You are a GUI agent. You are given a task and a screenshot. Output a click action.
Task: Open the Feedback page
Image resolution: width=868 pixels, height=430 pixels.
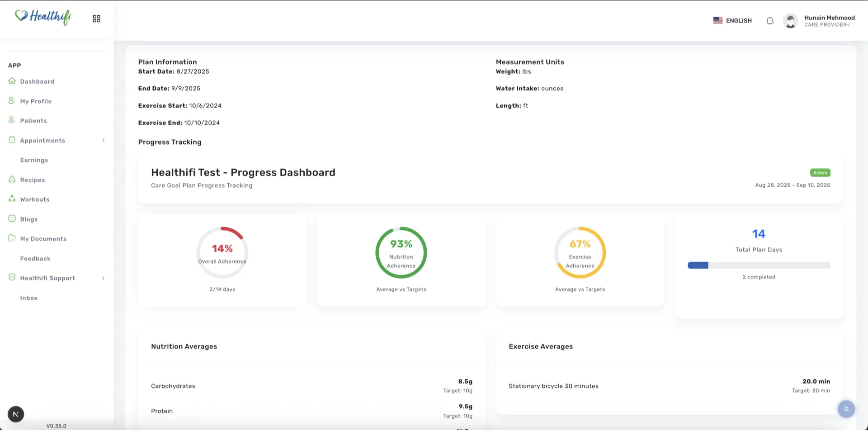35,259
